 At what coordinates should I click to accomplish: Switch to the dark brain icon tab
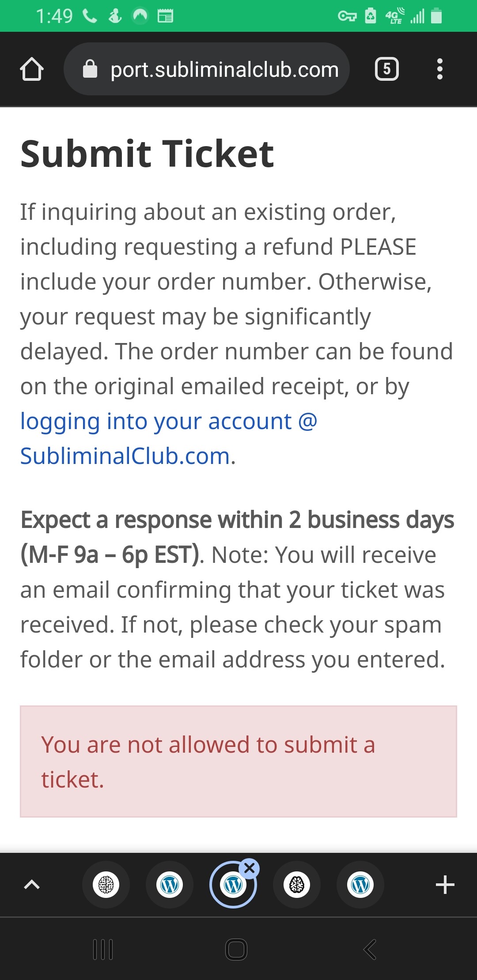pyautogui.click(x=297, y=885)
